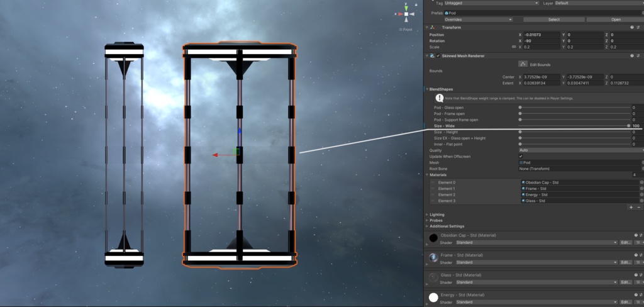Click the Pod - Glass open slider handle
Screen dimensions: 644x307
[x=520, y=108]
